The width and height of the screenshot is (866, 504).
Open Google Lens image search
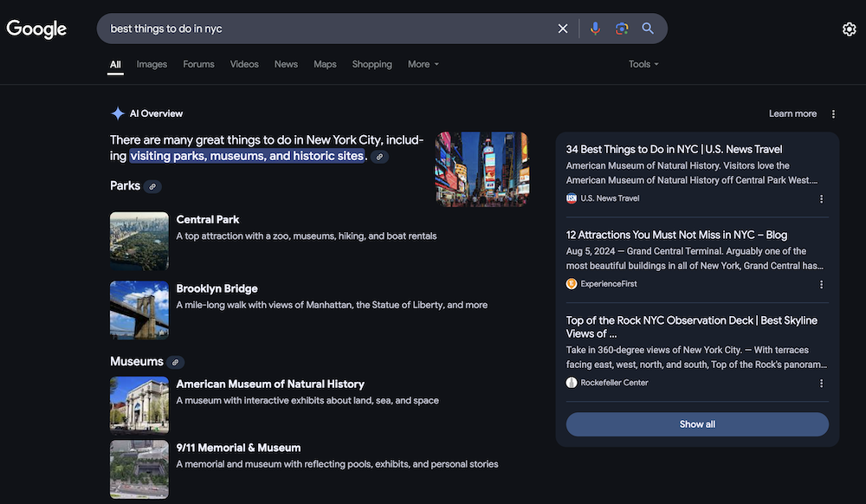621,29
